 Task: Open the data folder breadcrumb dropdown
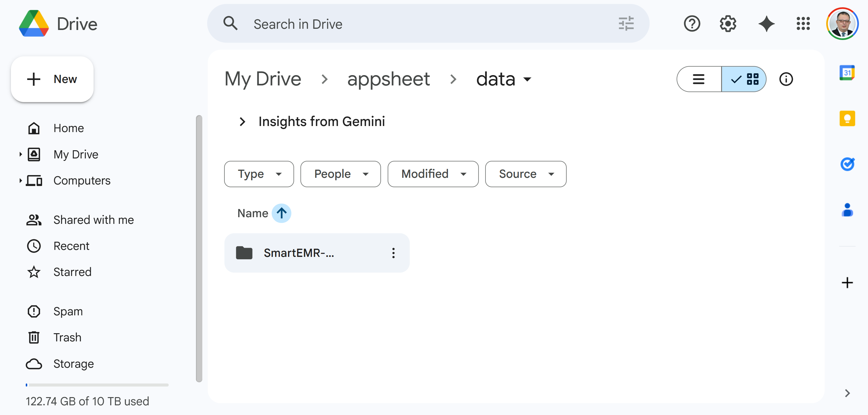[527, 80]
